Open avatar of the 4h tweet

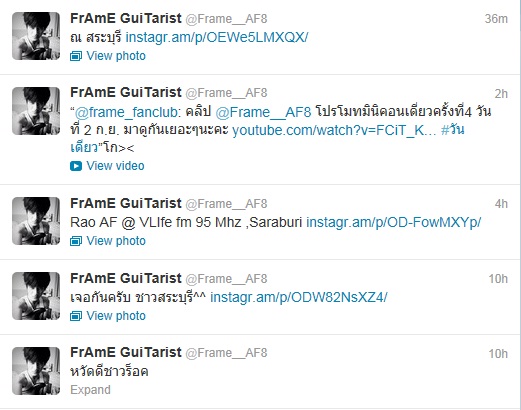[x=36, y=221]
